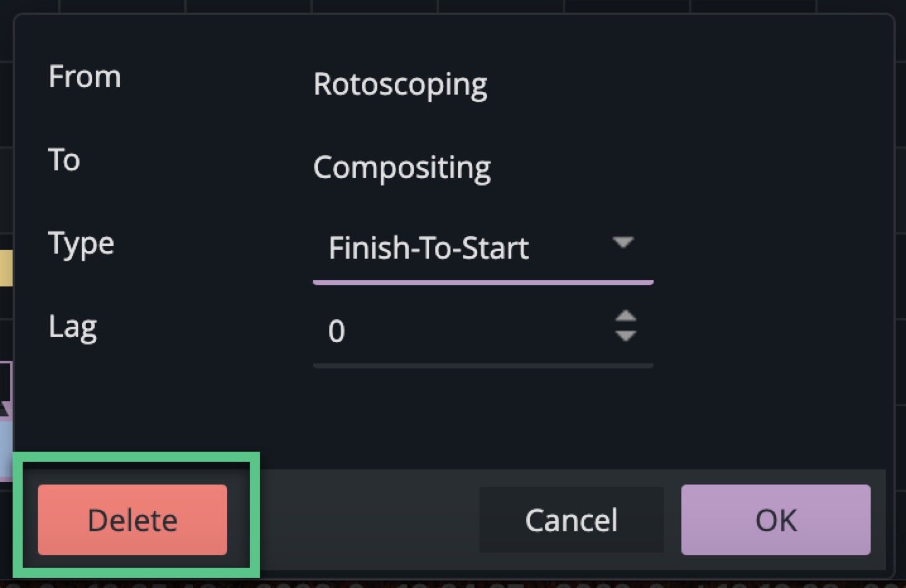Screen dimensions: 906x588
Task: Select the purple-outlined bar at left edge
Action: [x=5, y=382]
